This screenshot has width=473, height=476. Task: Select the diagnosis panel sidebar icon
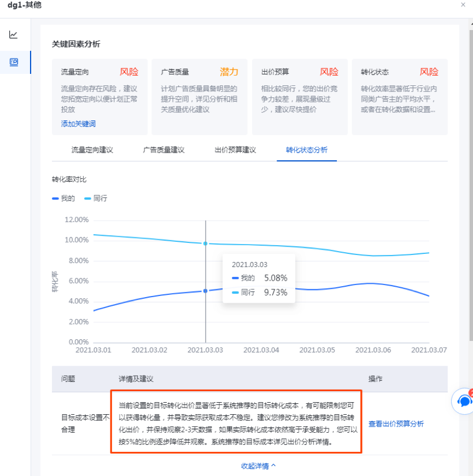coord(14,62)
